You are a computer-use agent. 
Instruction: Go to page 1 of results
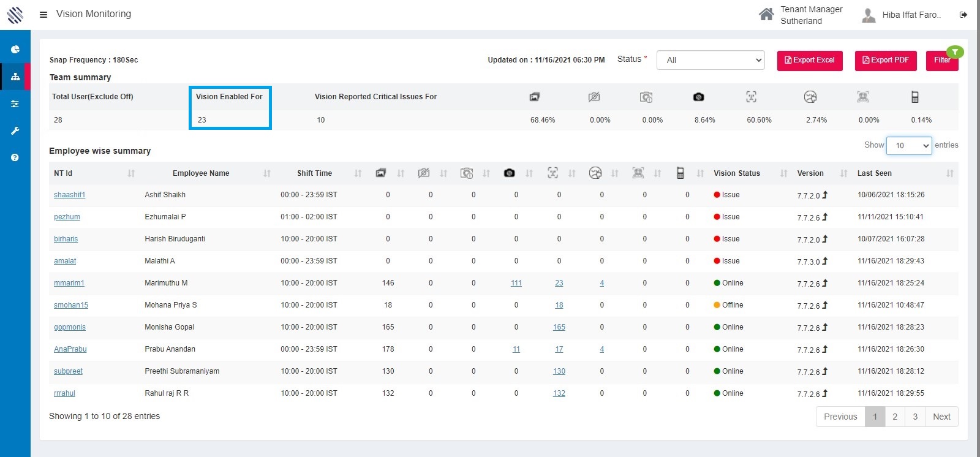pyautogui.click(x=875, y=417)
